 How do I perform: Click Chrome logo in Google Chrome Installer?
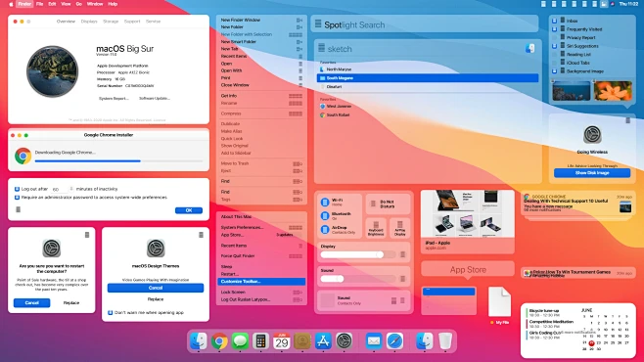(23, 156)
